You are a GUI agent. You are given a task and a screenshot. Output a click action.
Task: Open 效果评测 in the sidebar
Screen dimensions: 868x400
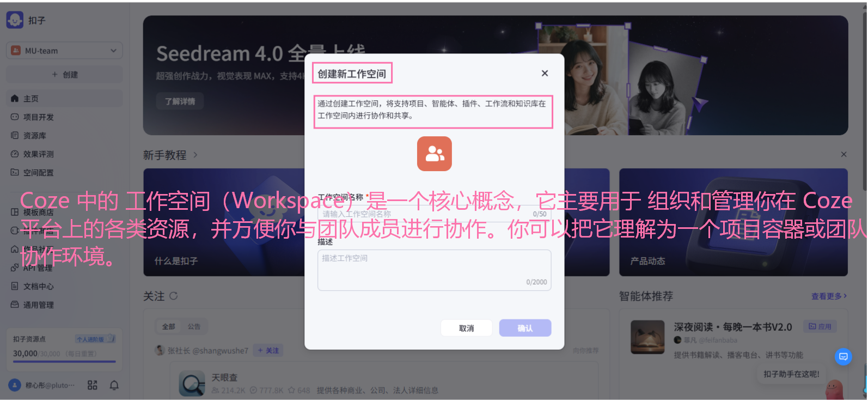pyautogui.click(x=64, y=154)
